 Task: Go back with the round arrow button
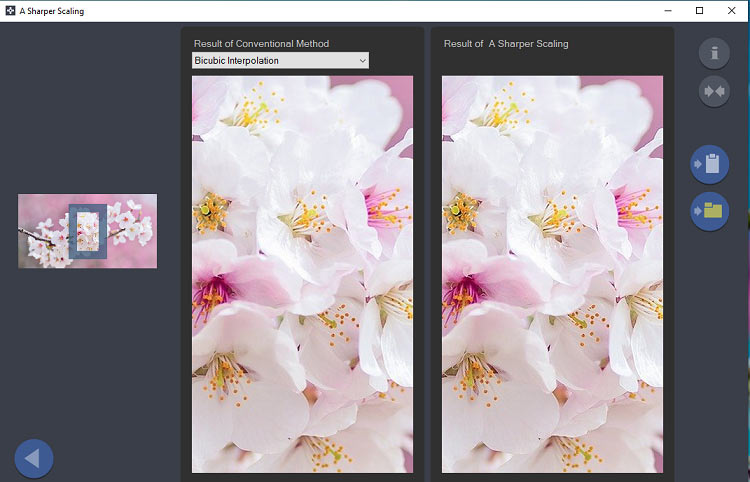pyautogui.click(x=34, y=459)
